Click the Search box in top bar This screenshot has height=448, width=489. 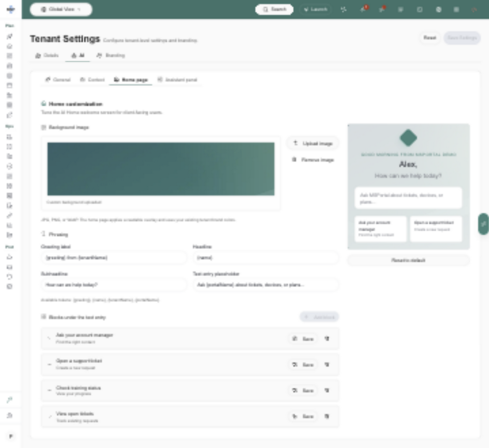274,9
